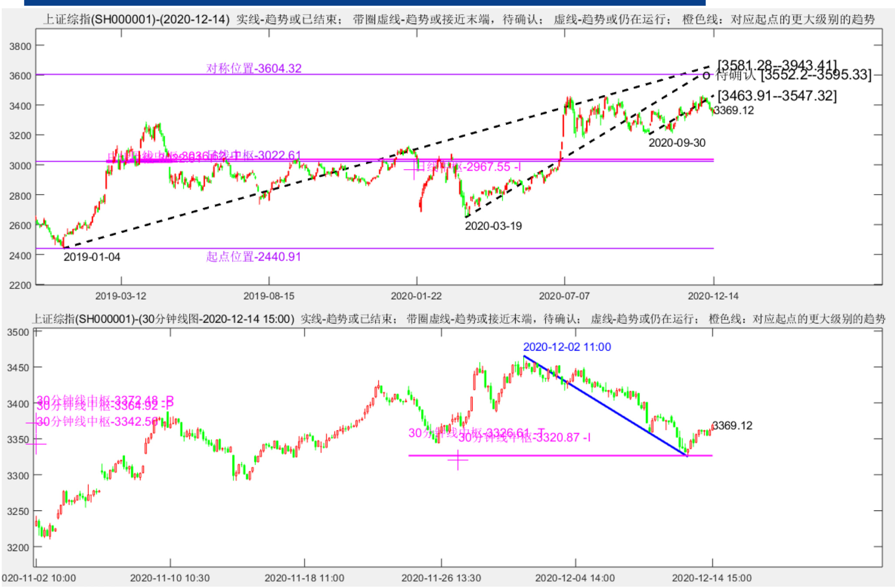Screen dimensions: 895x588
Task: Click the 2020-07-07 x-axis tick label
Action: coord(564,296)
